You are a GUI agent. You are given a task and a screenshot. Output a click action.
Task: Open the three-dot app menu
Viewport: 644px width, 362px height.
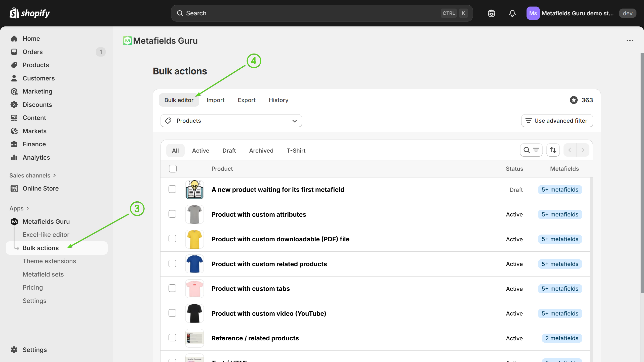click(x=630, y=40)
